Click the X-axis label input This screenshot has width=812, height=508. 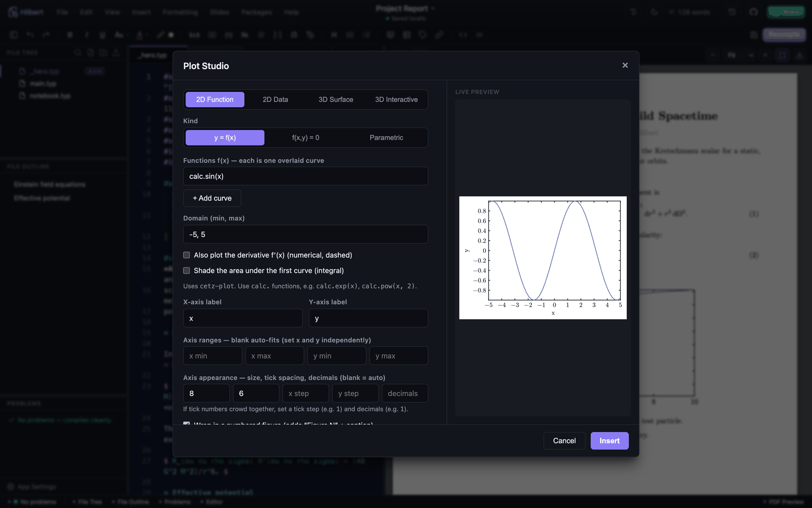tap(243, 318)
